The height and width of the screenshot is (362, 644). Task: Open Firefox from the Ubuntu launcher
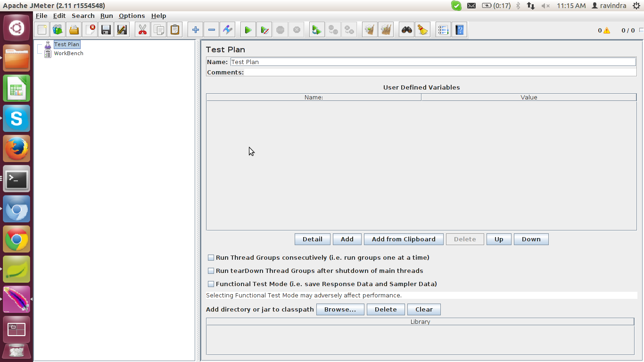pyautogui.click(x=17, y=149)
